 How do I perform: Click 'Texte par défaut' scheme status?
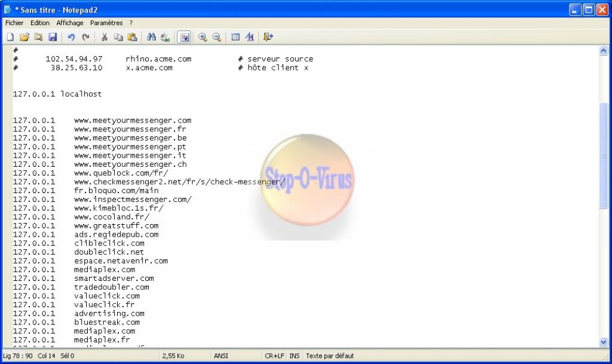click(330, 356)
